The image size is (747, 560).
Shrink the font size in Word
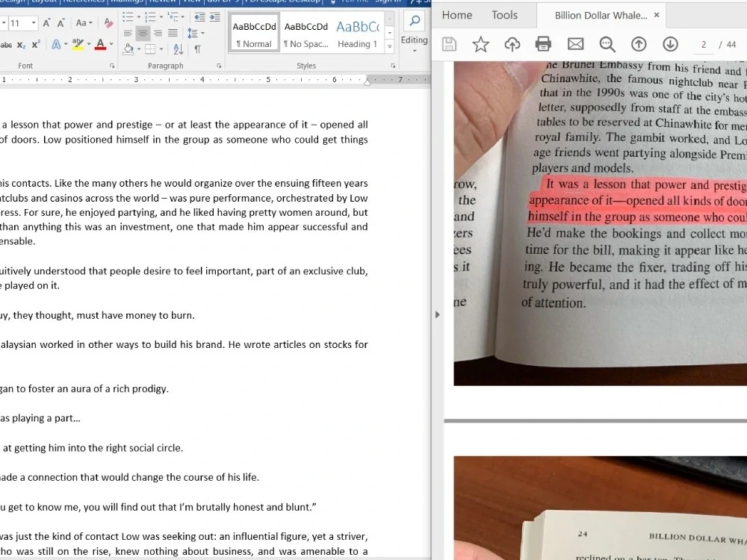click(x=61, y=23)
